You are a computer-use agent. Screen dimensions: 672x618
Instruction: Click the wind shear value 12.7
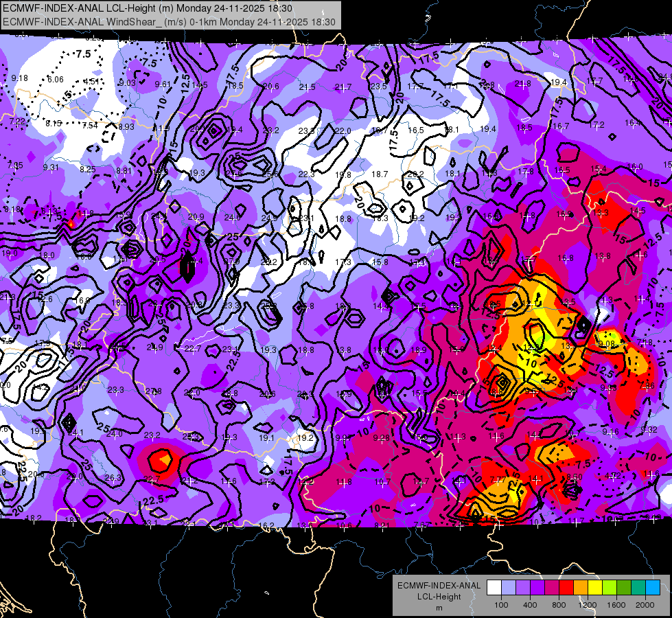click(x=420, y=481)
